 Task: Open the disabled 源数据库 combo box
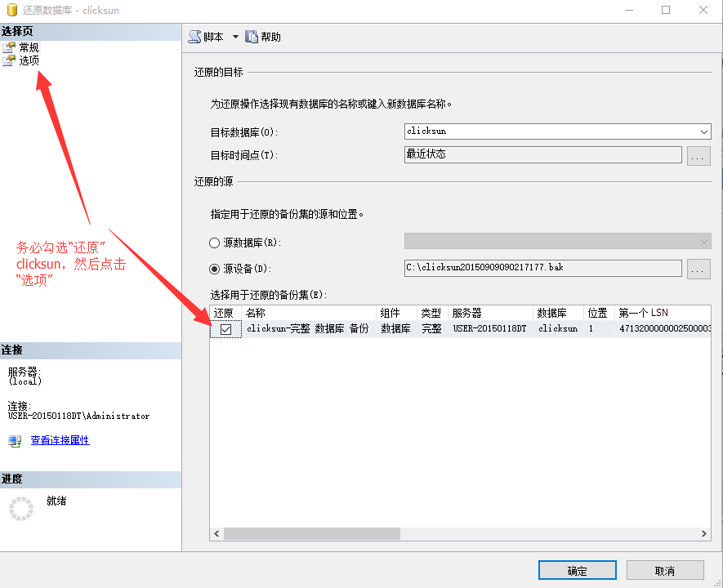tap(557, 242)
